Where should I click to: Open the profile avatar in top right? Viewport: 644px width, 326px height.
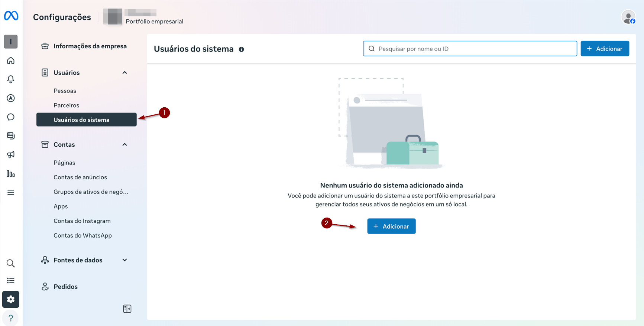628,17
